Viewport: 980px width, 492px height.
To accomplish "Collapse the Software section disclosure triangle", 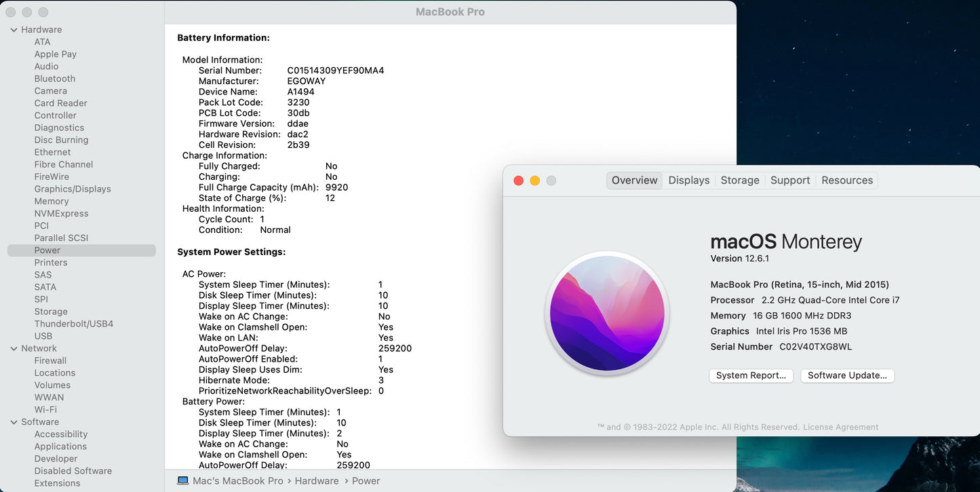I will point(14,422).
